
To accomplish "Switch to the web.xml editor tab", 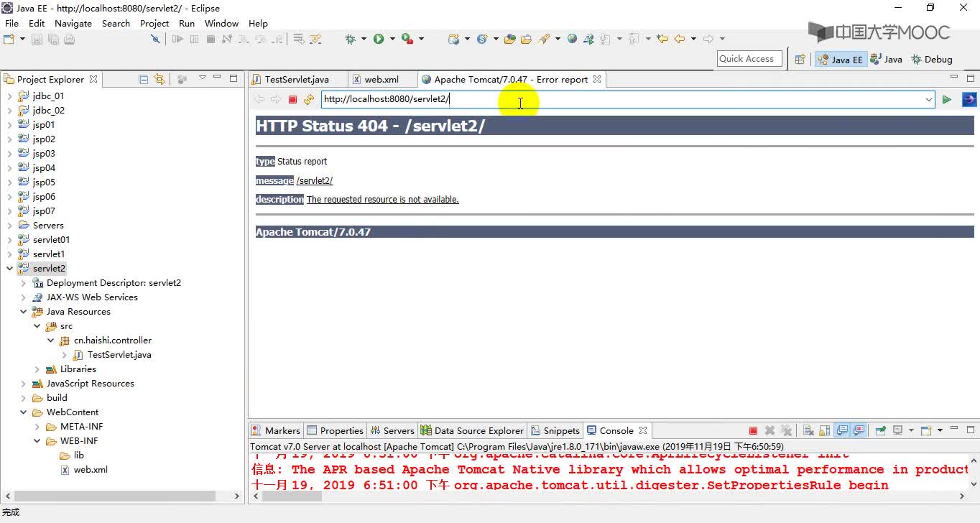I will pos(381,79).
